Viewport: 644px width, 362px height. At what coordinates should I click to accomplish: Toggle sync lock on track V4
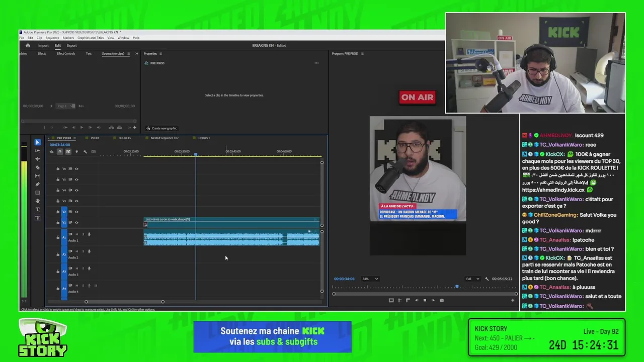tap(70, 190)
